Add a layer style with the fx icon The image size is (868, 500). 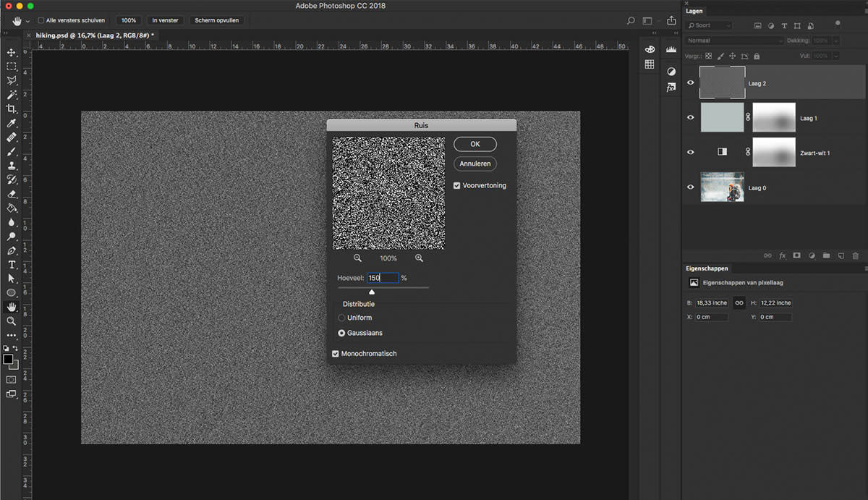782,255
